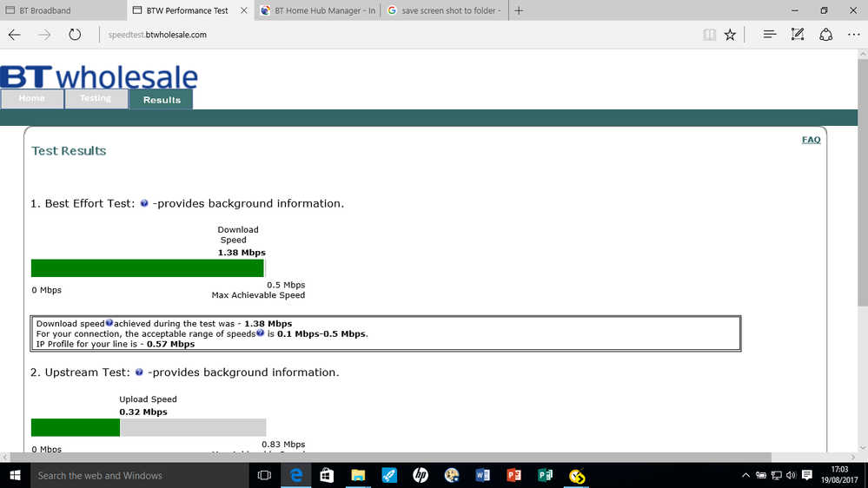Switch to BT Home Hub Manager tab
The height and width of the screenshot is (488, 868).
click(318, 10)
